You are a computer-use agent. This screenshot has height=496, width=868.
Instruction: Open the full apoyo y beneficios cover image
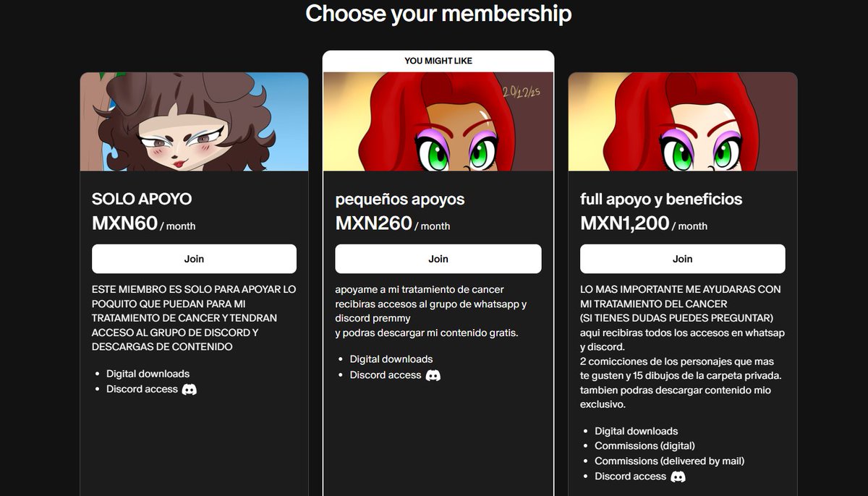pyautogui.click(x=683, y=121)
